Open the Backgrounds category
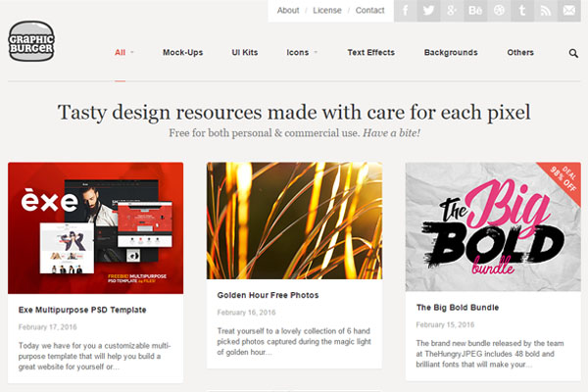Image resolution: width=588 pixels, height=392 pixels. pyautogui.click(x=451, y=53)
